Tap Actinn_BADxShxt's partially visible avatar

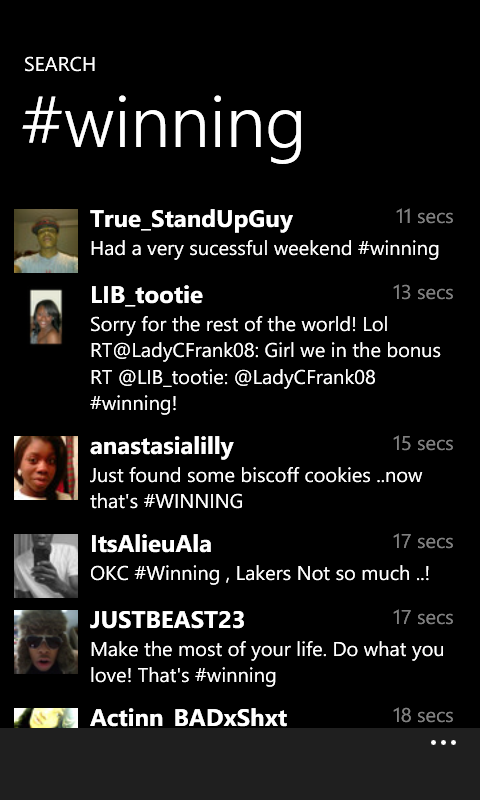pos(46,718)
